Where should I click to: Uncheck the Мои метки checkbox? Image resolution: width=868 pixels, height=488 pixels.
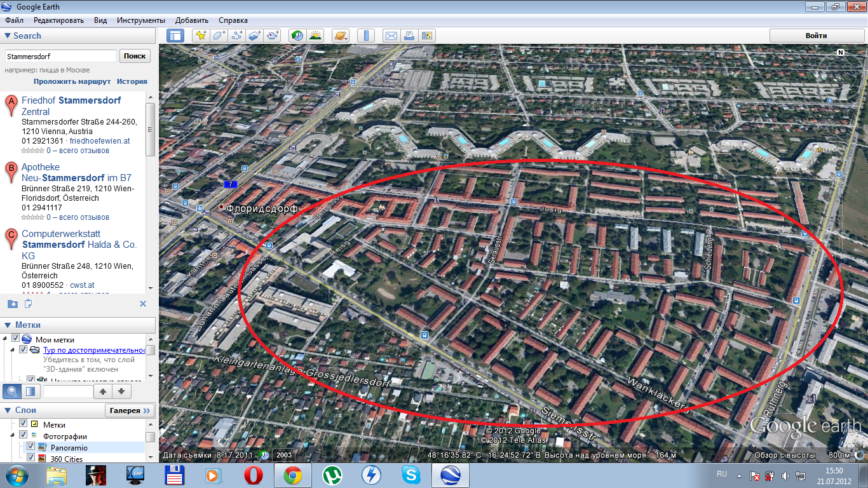pos(15,339)
